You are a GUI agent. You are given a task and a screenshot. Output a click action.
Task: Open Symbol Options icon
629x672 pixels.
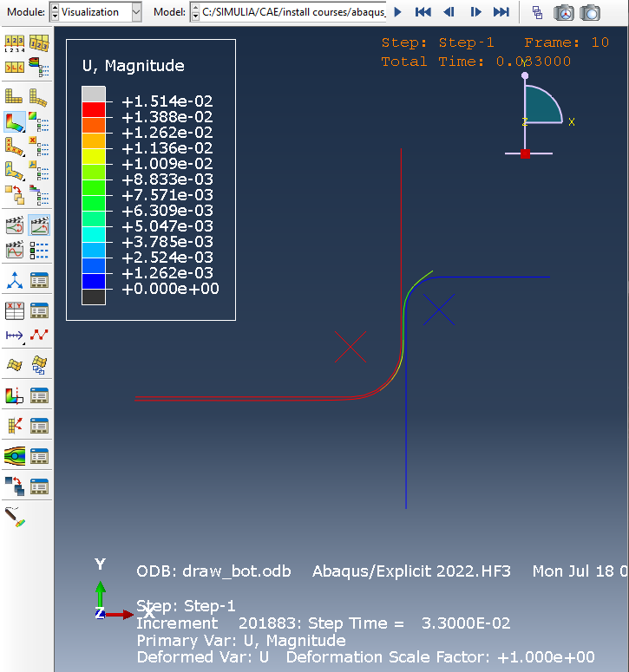coord(39,147)
